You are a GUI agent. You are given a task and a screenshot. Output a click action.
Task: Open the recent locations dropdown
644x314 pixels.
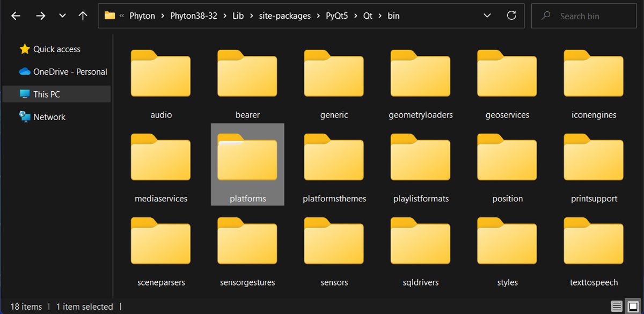[x=62, y=16]
